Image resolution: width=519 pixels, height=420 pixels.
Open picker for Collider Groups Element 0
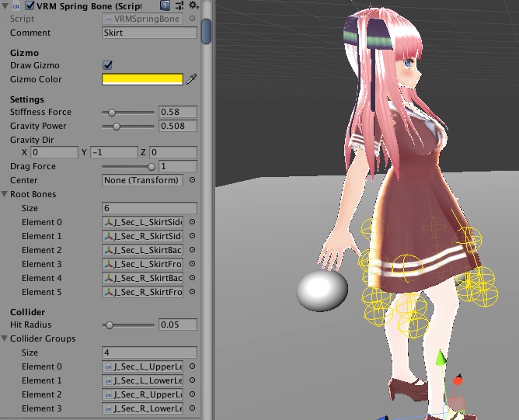[193, 366]
